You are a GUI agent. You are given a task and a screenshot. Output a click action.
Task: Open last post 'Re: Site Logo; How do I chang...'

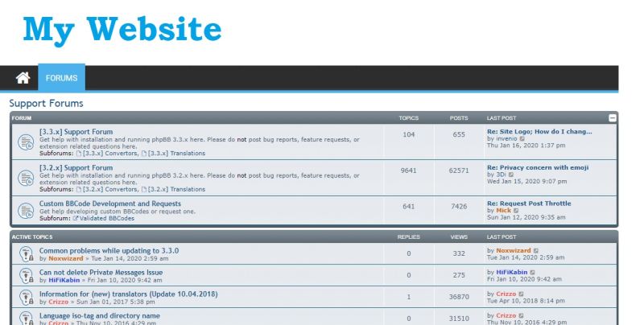539,132
